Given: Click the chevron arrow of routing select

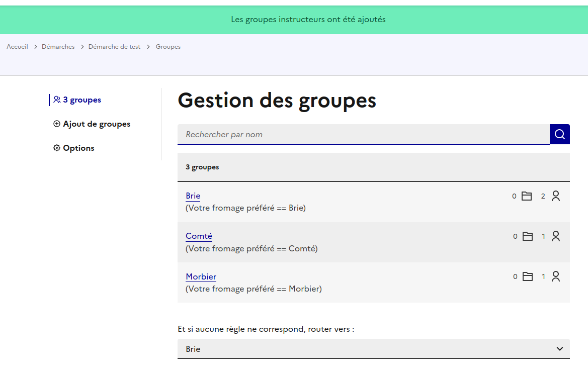Looking at the screenshot, I should (559, 349).
